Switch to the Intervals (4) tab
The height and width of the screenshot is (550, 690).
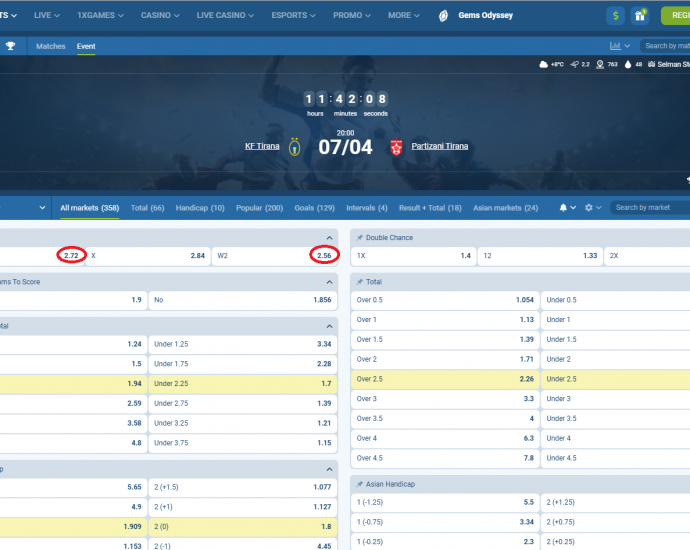click(367, 208)
